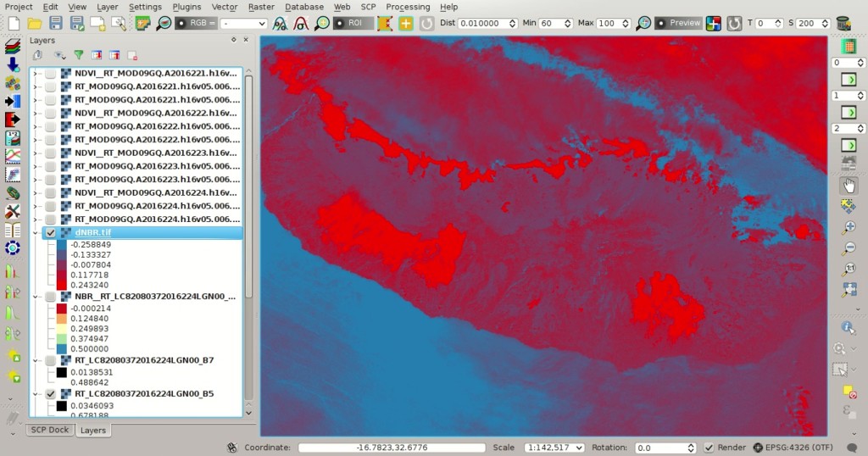Image resolution: width=868 pixels, height=456 pixels.
Task: Switch to the Layers tab
Action: (x=93, y=431)
